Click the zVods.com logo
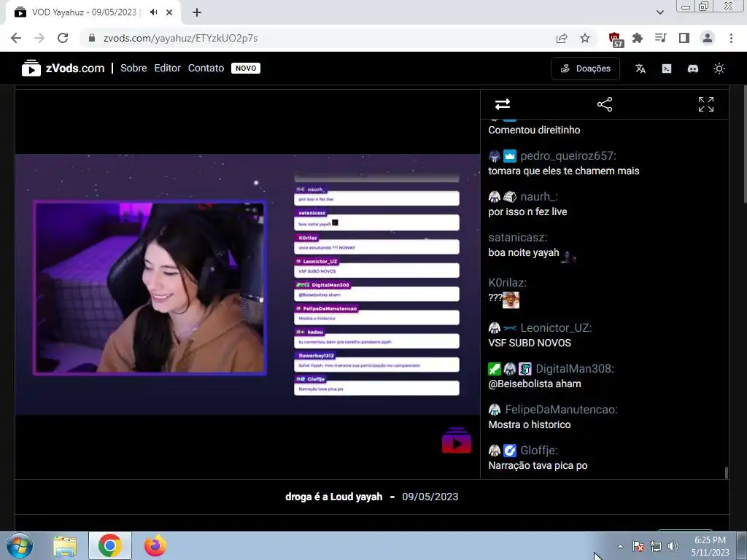Viewport: 747px width, 560px height. point(63,68)
